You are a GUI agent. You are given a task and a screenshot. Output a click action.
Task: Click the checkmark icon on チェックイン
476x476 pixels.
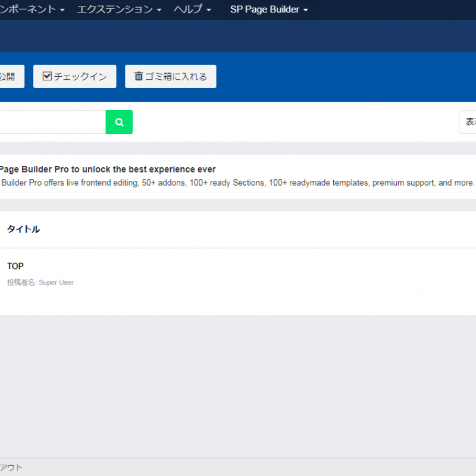tap(47, 76)
